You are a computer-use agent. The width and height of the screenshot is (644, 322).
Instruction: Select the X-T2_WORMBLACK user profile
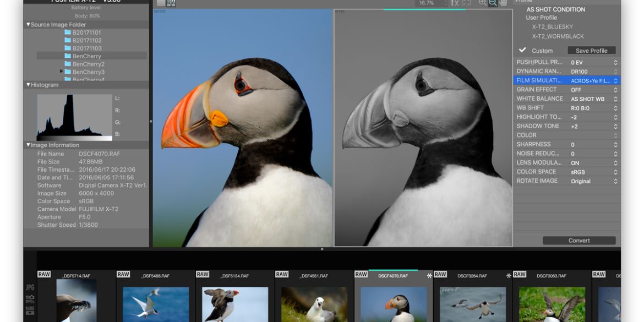(x=558, y=36)
